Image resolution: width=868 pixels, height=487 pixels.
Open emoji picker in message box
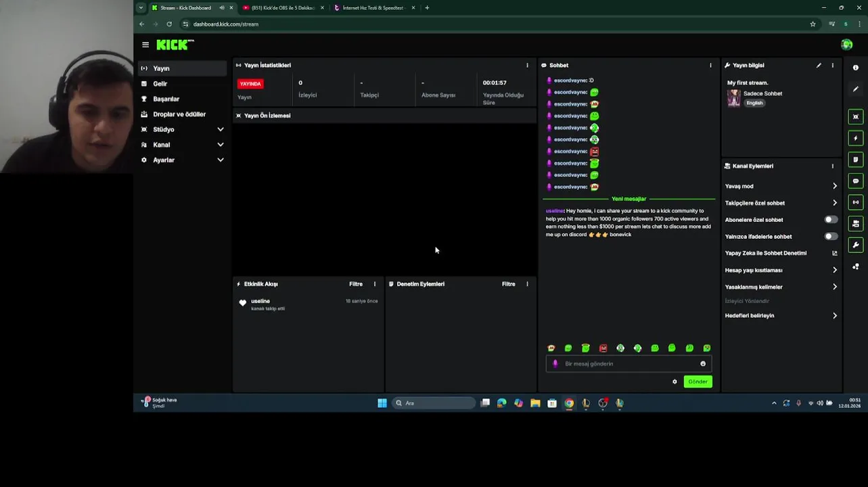click(x=703, y=364)
